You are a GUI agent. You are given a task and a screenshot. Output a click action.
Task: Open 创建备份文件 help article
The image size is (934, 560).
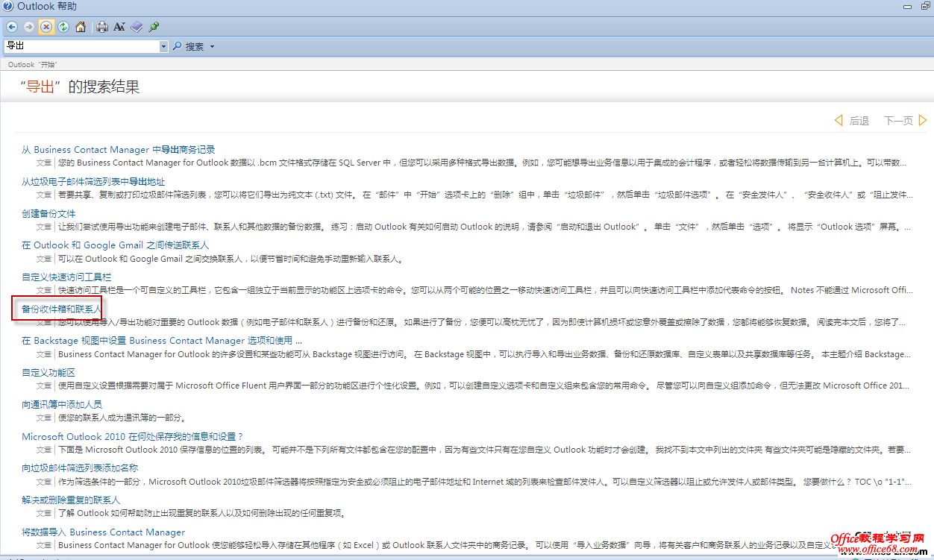tap(48, 213)
